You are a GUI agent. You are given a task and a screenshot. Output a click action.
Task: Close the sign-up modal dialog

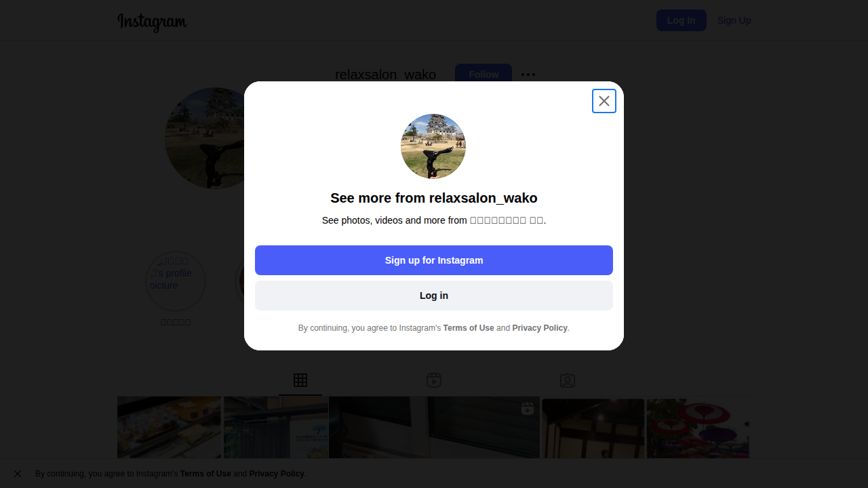pyautogui.click(x=604, y=101)
